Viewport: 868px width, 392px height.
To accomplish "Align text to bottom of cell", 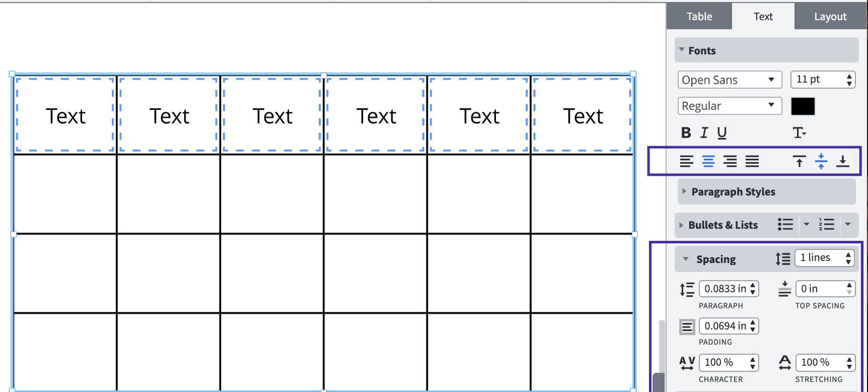I will click(x=843, y=161).
